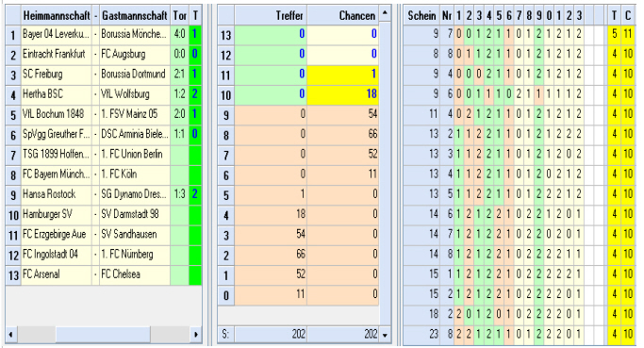Select Hamburger SV cell

(x=56, y=214)
